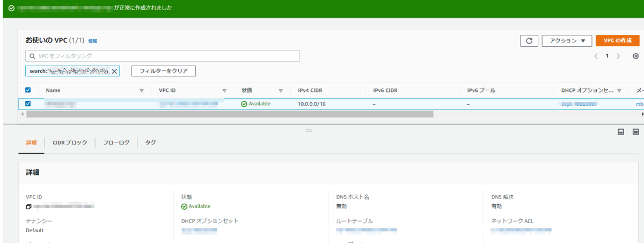Collapse the details split panel
The image size is (644, 243).
coord(621,131)
